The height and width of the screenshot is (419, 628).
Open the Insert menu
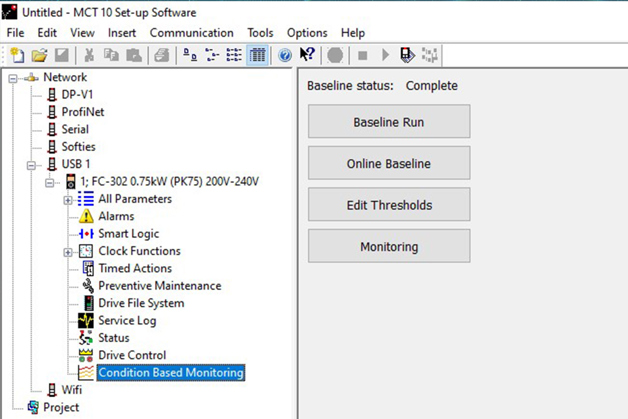(122, 33)
